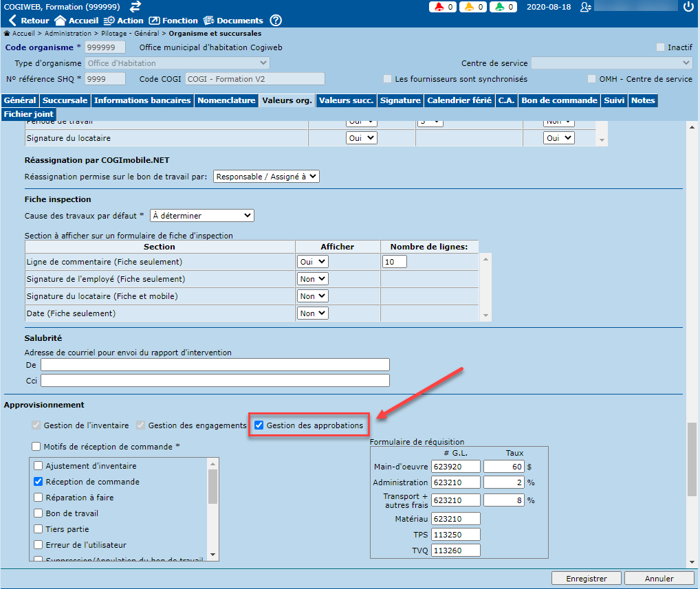Open the green bell notifications

[504, 7]
